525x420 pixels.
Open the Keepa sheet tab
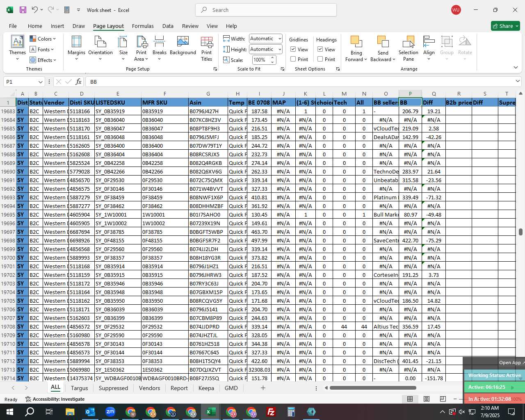(206, 388)
